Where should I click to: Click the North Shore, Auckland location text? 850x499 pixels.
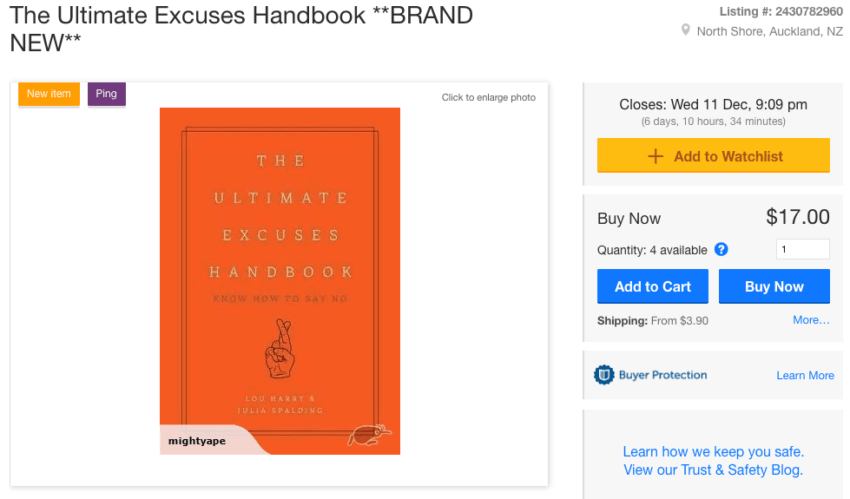pyautogui.click(x=769, y=31)
